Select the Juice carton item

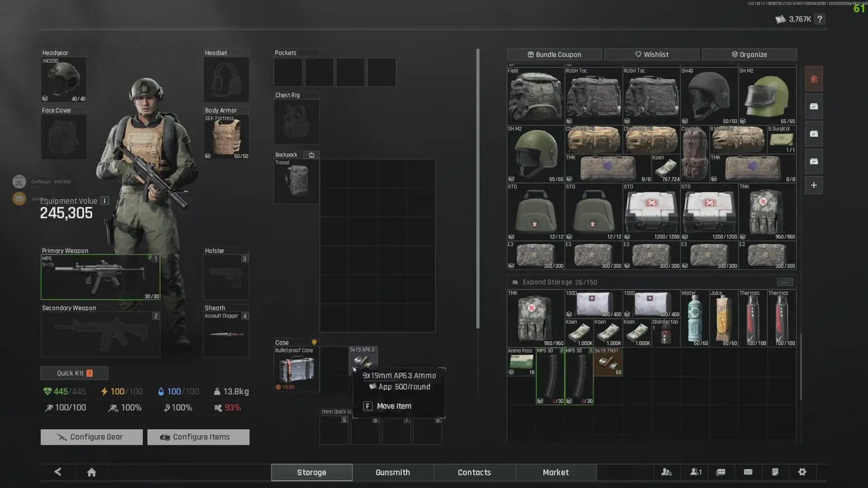(723, 319)
